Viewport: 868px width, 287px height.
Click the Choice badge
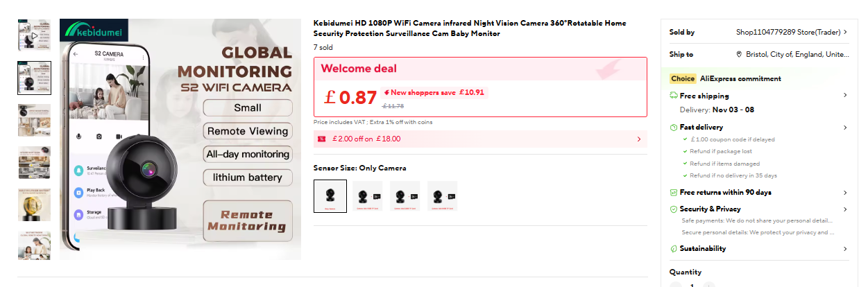point(683,79)
